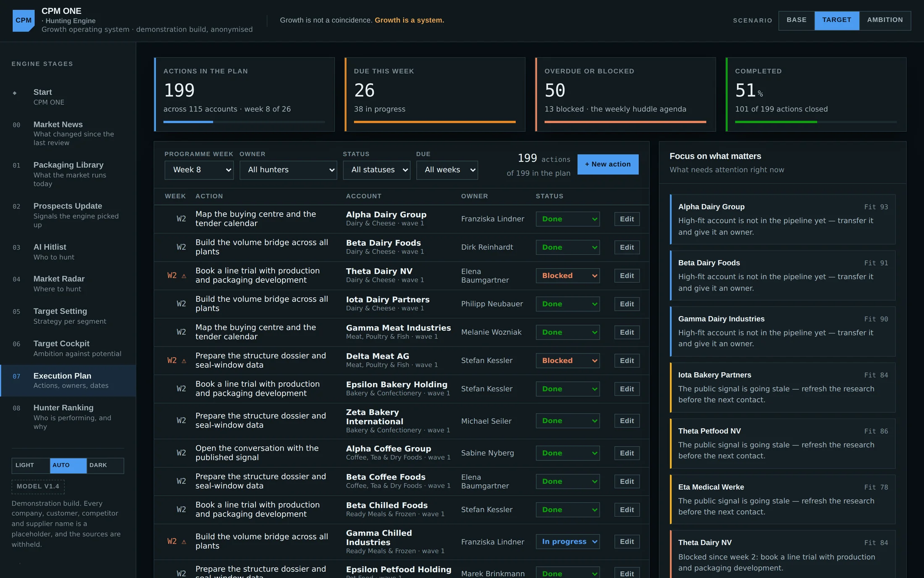
Task: Open Blocked status dropdown for Theta Dairy NV
Action: click(568, 276)
